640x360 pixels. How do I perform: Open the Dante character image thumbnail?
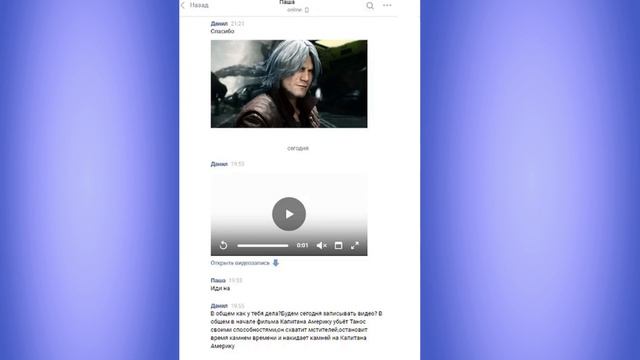[x=289, y=84]
